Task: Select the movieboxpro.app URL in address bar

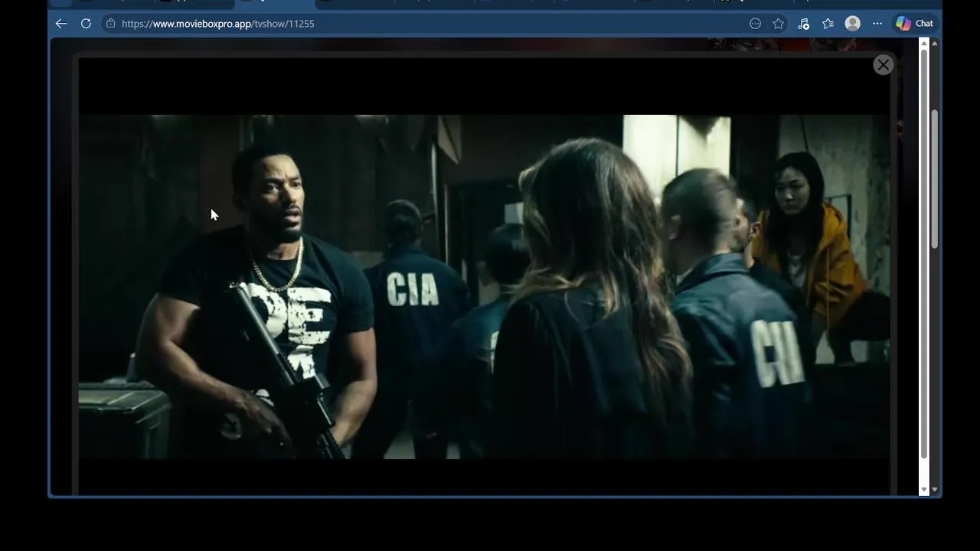Action: [218, 24]
